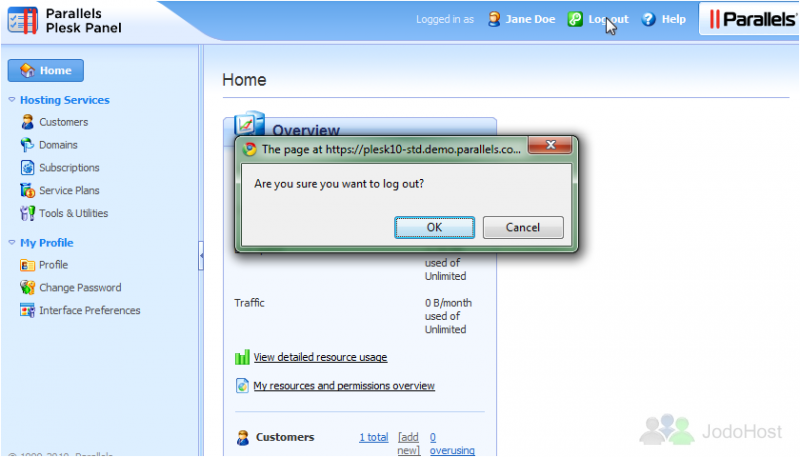Cancel the log out dialog
800x457 pixels.
[x=523, y=227]
